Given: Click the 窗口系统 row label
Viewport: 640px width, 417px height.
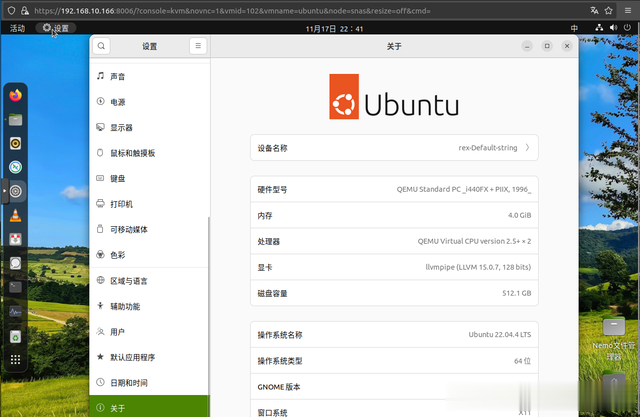Looking at the screenshot, I should (x=272, y=413).
